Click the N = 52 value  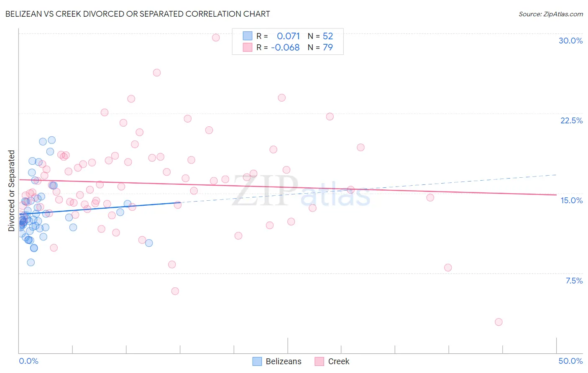(320, 36)
